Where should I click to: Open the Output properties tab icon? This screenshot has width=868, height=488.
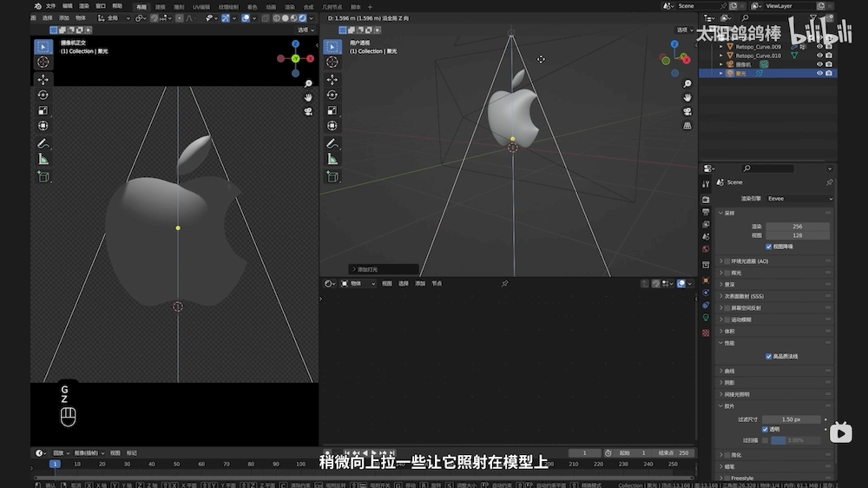(706, 212)
